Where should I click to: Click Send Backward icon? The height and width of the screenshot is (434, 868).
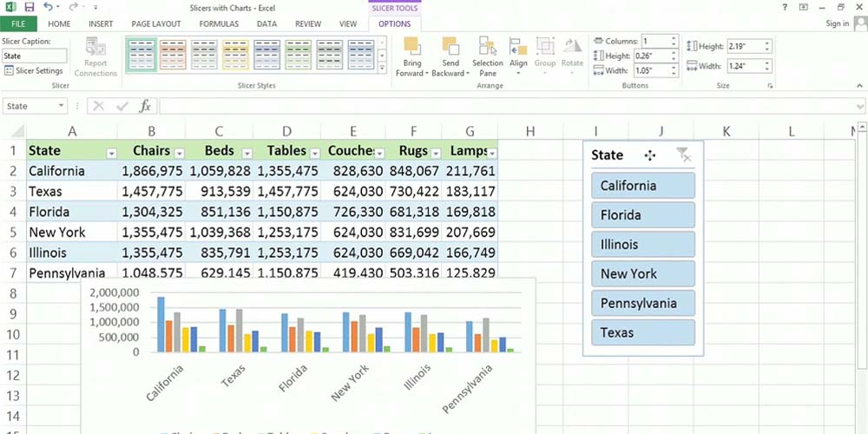point(450,46)
